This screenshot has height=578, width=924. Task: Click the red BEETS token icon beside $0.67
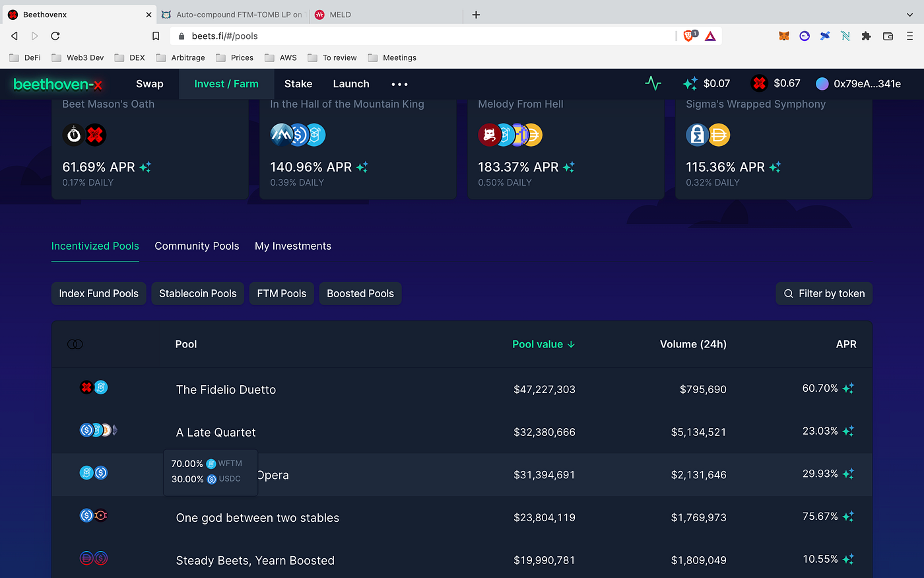point(759,83)
